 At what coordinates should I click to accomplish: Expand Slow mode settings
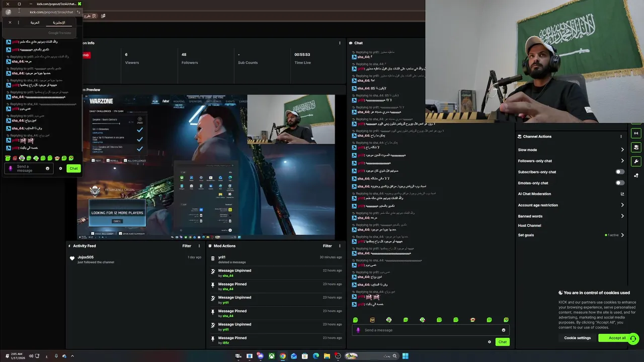tap(622, 150)
